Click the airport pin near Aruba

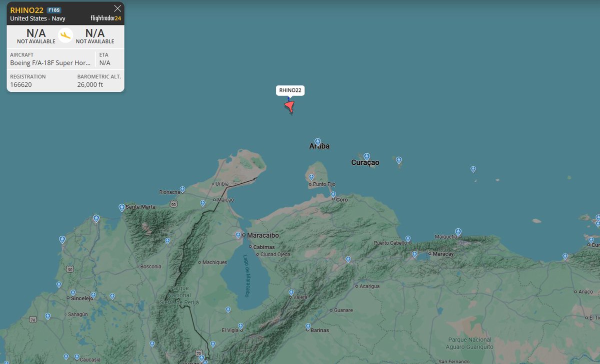click(x=318, y=142)
